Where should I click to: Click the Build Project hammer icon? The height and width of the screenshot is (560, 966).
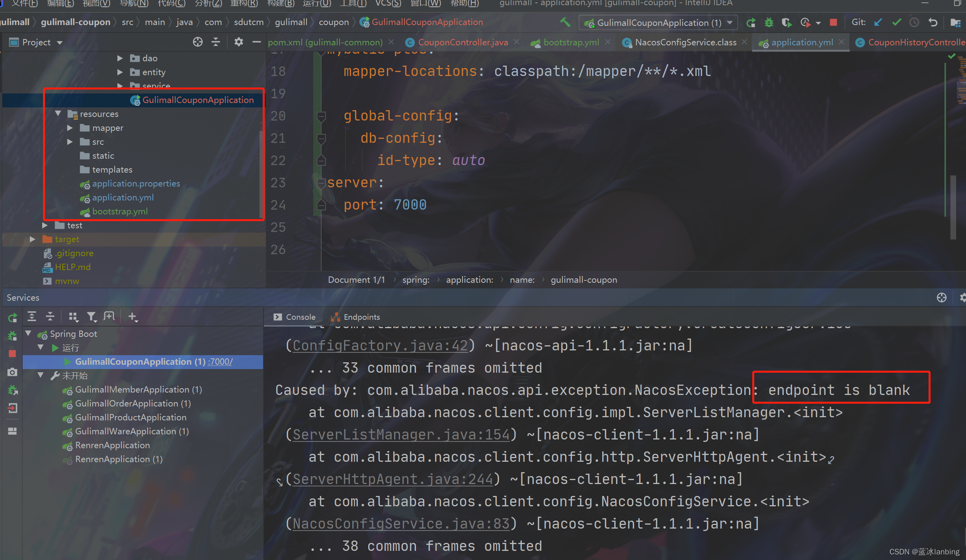point(565,22)
